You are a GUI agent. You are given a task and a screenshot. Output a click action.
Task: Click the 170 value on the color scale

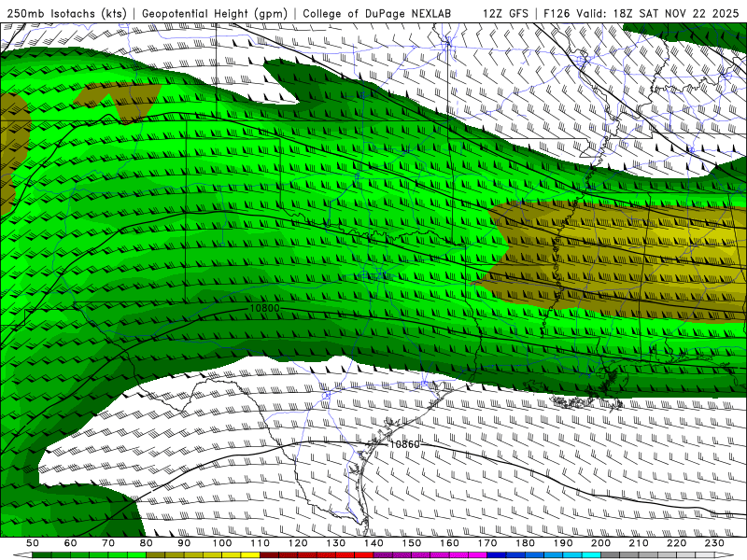point(487,543)
